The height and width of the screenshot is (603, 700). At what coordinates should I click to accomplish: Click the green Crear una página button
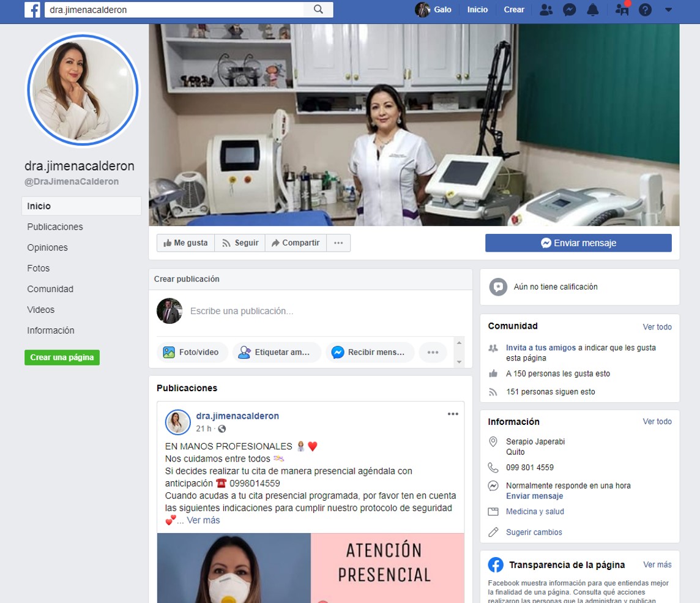coord(62,358)
